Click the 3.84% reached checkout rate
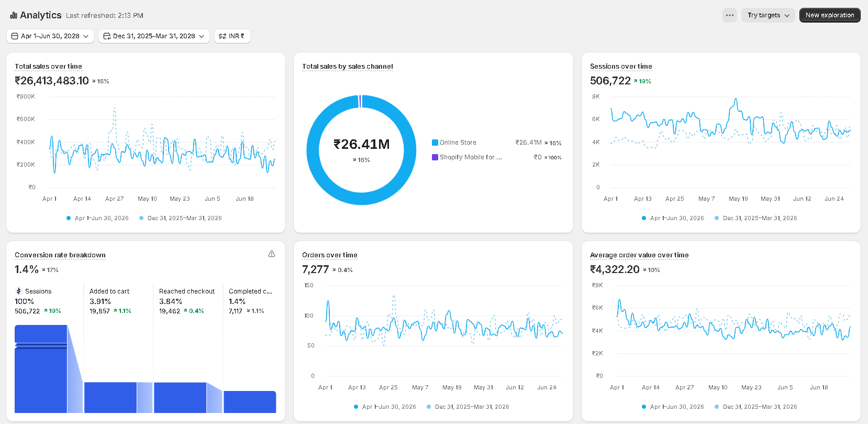868x424 pixels. pyautogui.click(x=171, y=301)
